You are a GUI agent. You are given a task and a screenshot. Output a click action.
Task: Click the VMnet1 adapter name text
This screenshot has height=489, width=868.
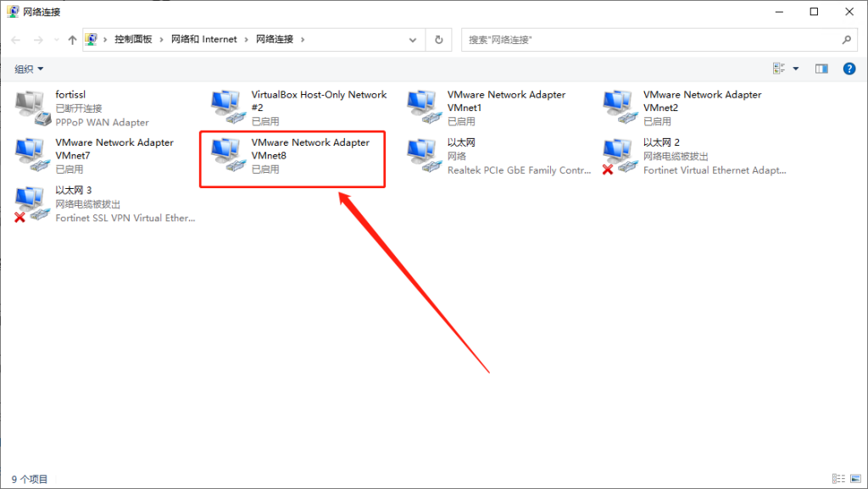507,101
